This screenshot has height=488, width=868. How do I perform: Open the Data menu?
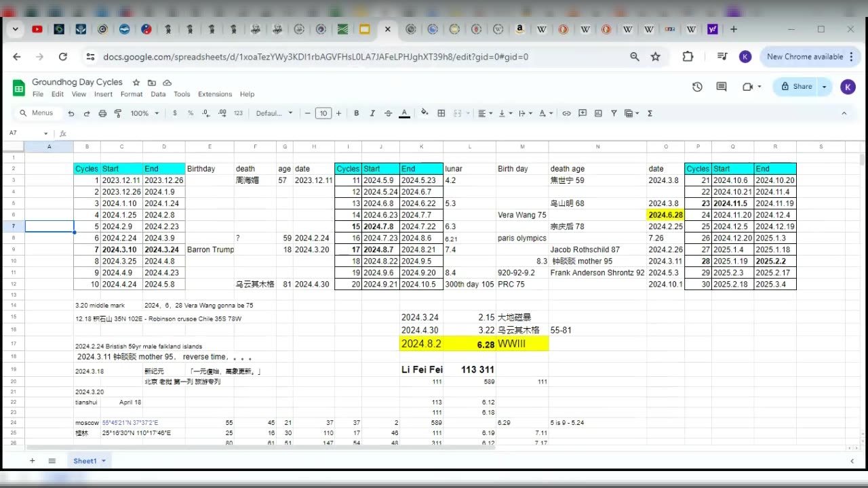click(x=158, y=94)
